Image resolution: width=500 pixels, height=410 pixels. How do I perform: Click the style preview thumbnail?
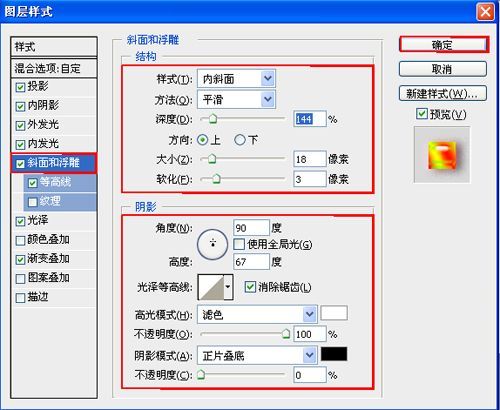442,155
